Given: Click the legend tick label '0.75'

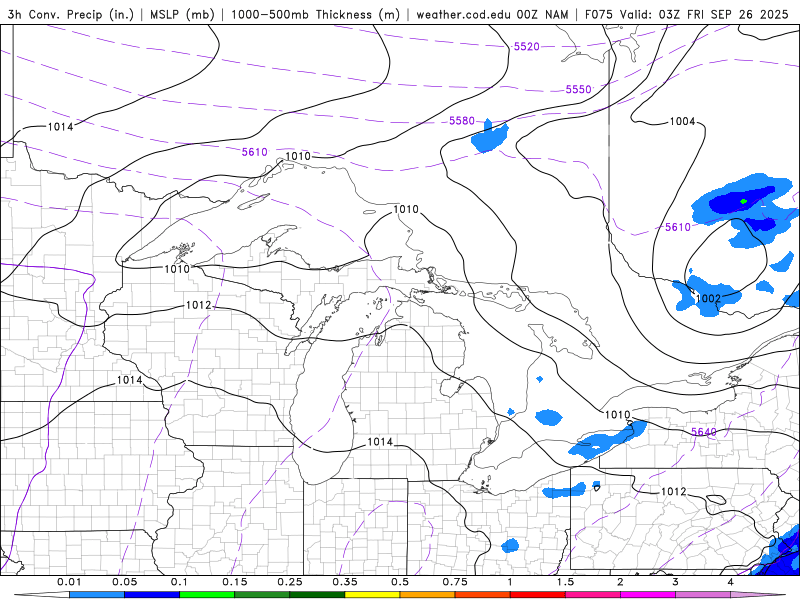Looking at the screenshot, I should (455, 582).
